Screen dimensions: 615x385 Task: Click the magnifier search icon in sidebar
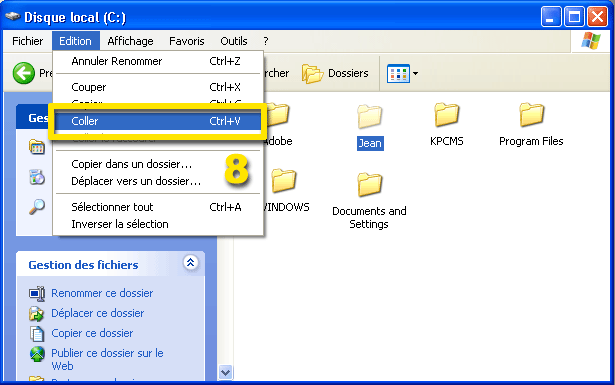pyautogui.click(x=37, y=207)
